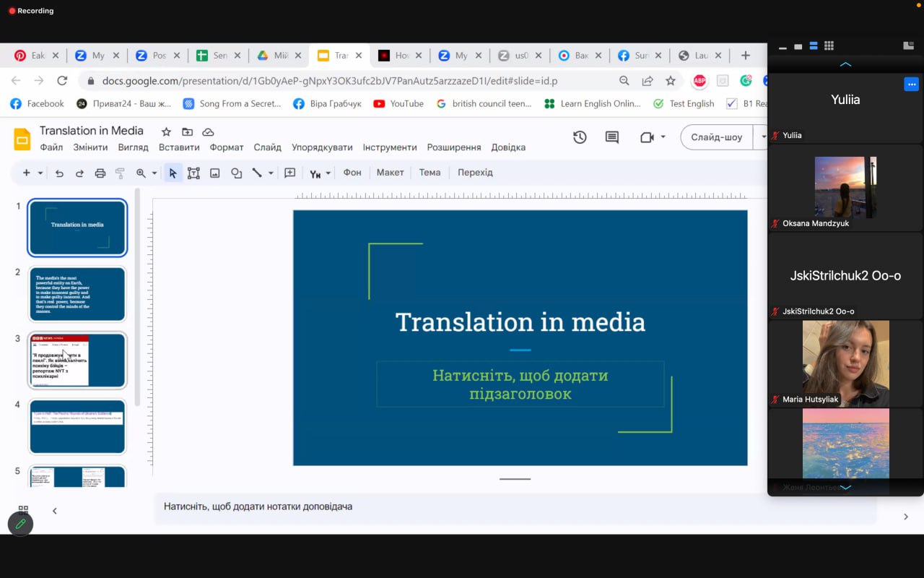Open the Slide show options dropdown
This screenshot has width=924, height=578.
(763, 137)
